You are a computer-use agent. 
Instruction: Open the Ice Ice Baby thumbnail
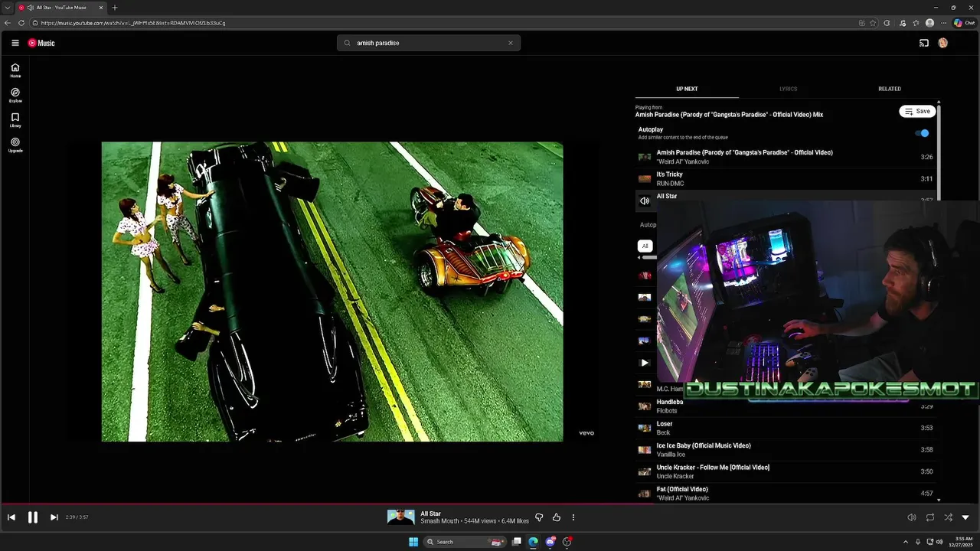[645, 450]
